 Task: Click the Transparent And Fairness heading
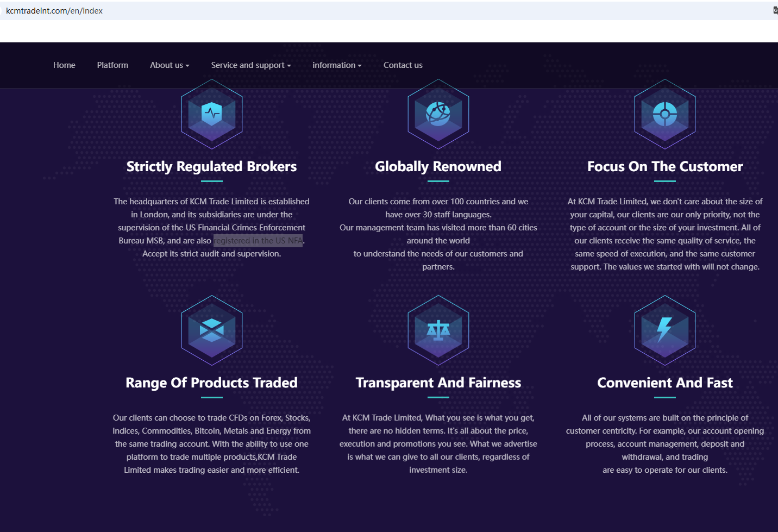click(438, 383)
